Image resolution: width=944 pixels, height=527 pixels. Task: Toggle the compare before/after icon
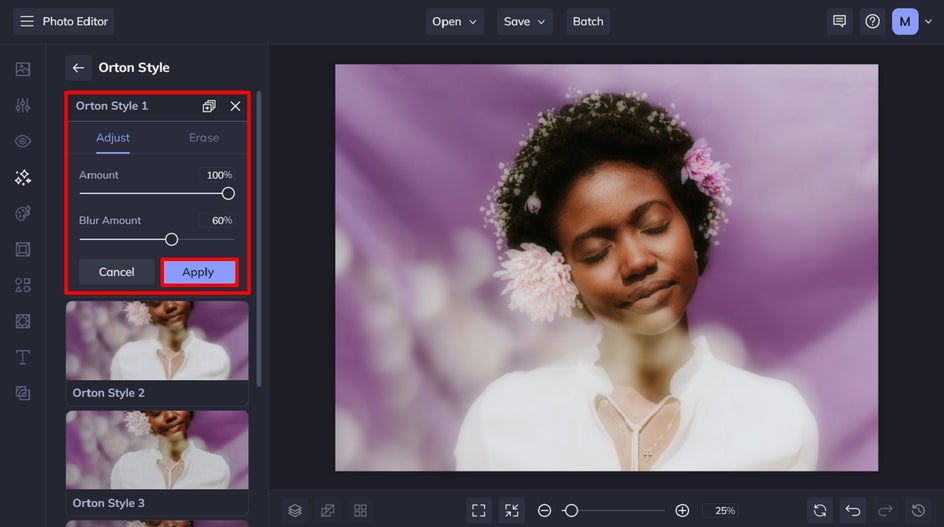pyautogui.click(x=328, y=511)
